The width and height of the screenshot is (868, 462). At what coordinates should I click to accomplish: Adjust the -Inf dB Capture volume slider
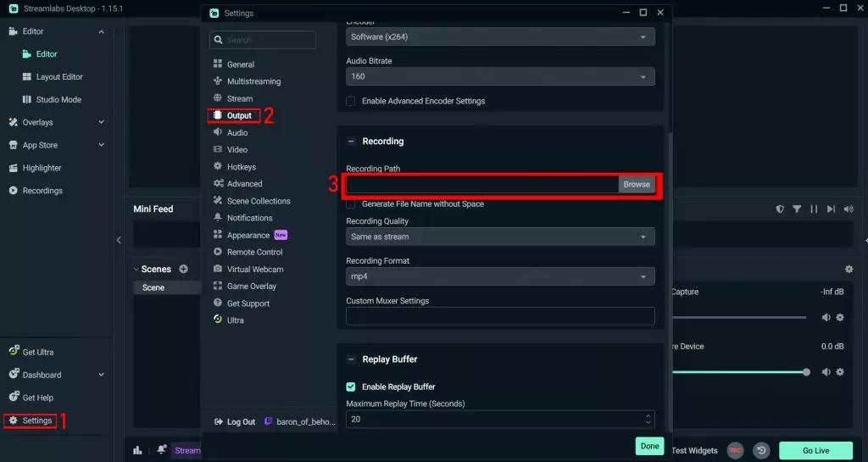[x=739, y=318]
